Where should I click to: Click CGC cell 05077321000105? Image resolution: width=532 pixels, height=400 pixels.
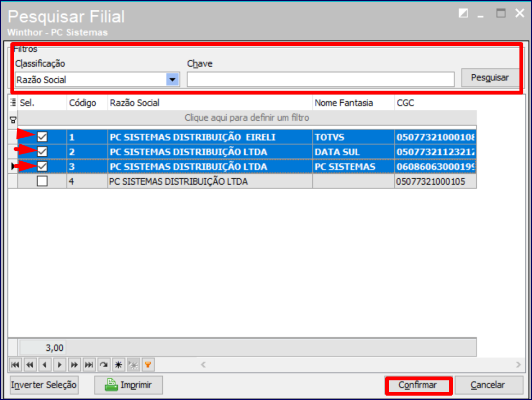coord(435,181)
